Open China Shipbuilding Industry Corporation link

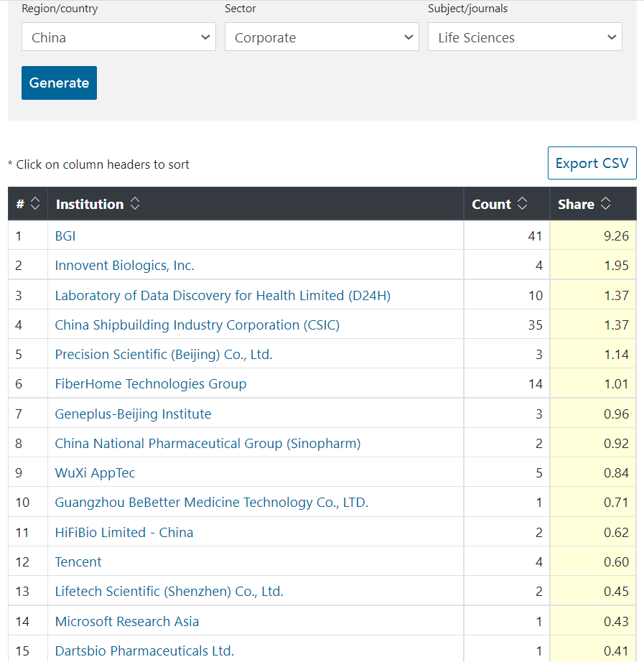click(x=197, y=325)
